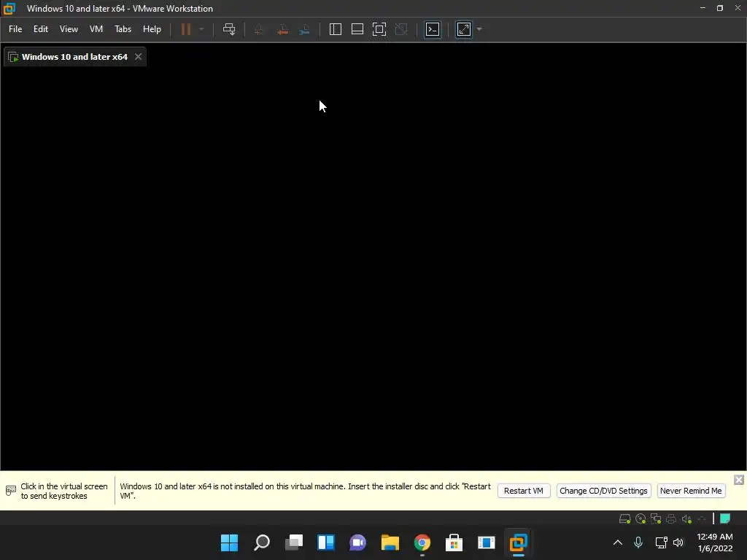The height and width of the screenshot is (560, 747).
Task: Enter full screen mode
Action: point(379,29)
